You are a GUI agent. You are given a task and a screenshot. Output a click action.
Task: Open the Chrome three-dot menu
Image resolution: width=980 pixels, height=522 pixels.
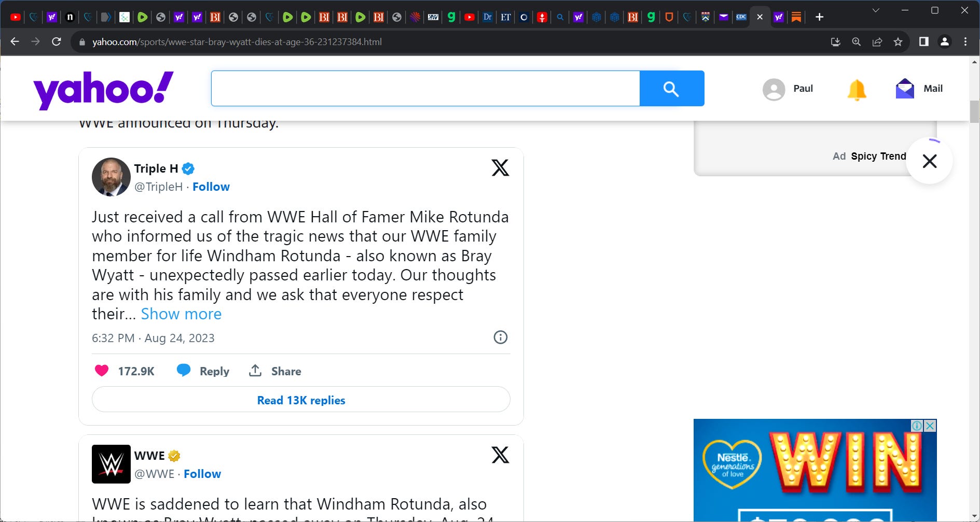click(965, 41)
